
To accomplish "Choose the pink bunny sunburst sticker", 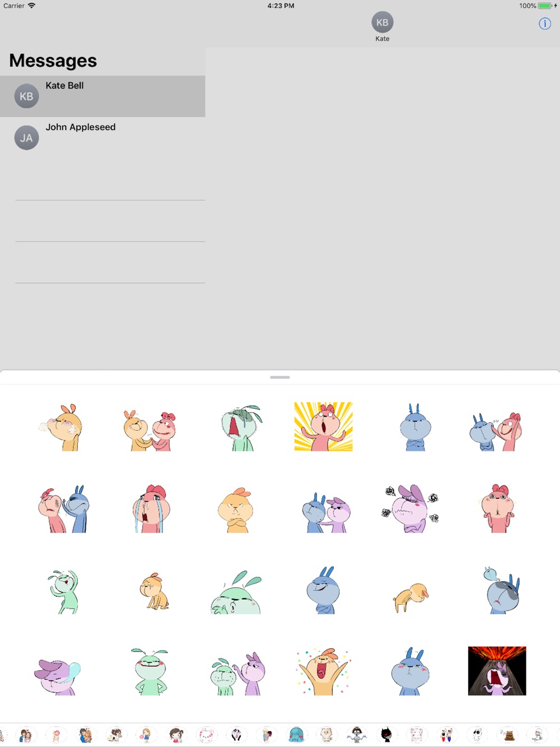I will [x=324, y=427].
